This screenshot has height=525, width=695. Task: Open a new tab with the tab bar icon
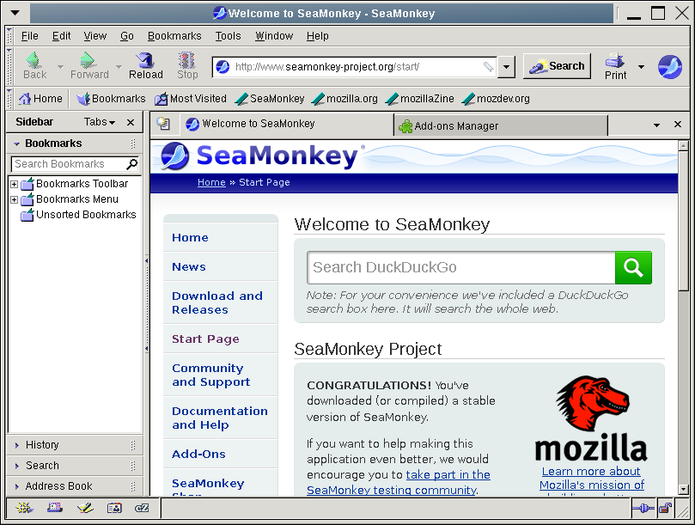[164, 124]
